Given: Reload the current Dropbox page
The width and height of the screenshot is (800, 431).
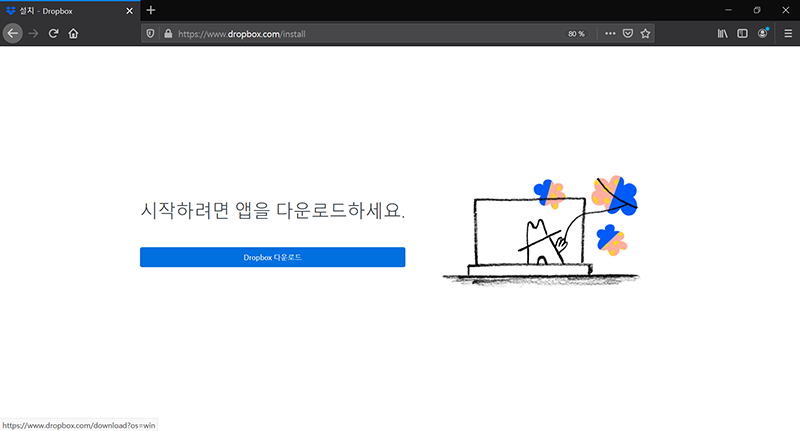Looking at the screenshot, I should click(x=53, y=34).
